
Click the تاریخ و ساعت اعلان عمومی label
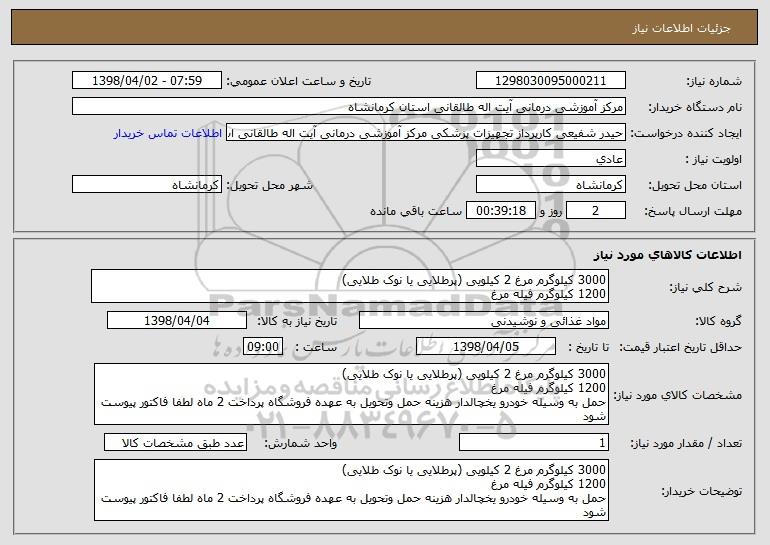click(x=299, y=81)
